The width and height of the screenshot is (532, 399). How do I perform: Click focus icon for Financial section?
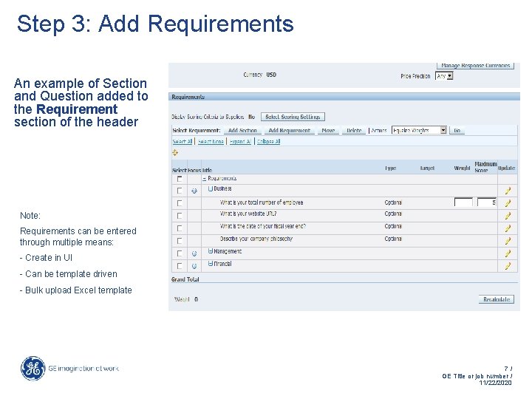coord(194,266)
